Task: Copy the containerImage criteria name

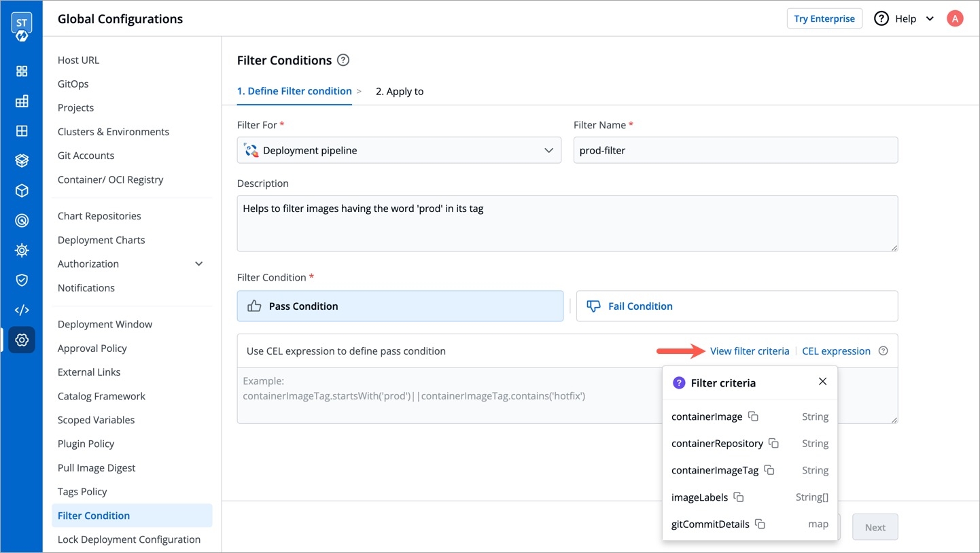Action: (x=753, y=416)
